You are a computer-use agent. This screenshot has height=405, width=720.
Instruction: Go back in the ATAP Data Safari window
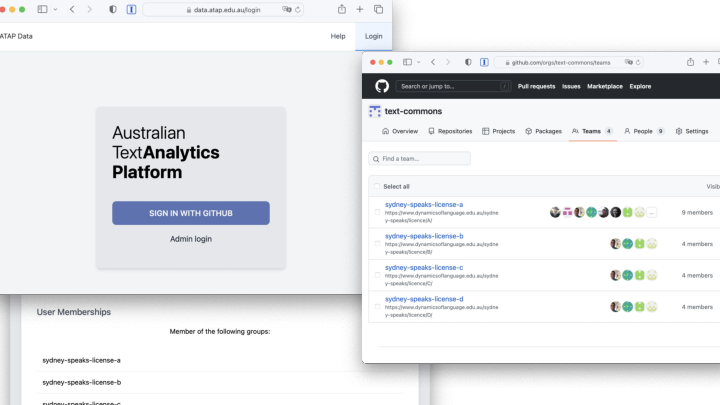[72, 9]
